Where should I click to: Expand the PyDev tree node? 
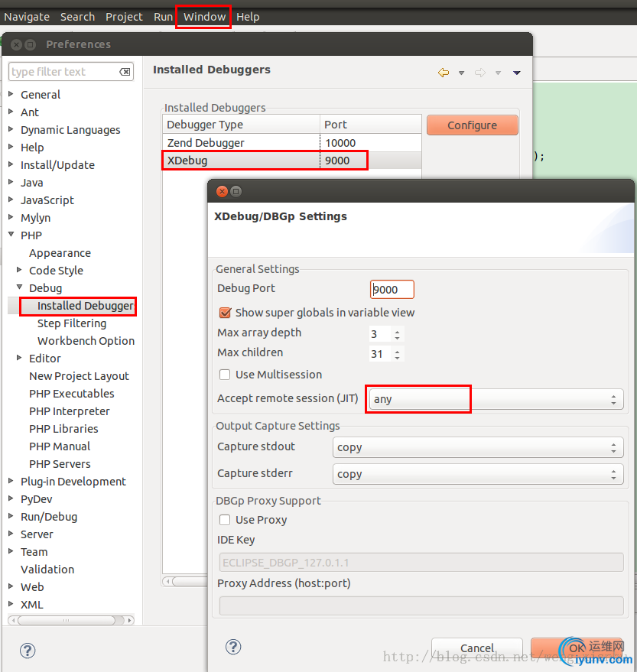click(11, 498)
